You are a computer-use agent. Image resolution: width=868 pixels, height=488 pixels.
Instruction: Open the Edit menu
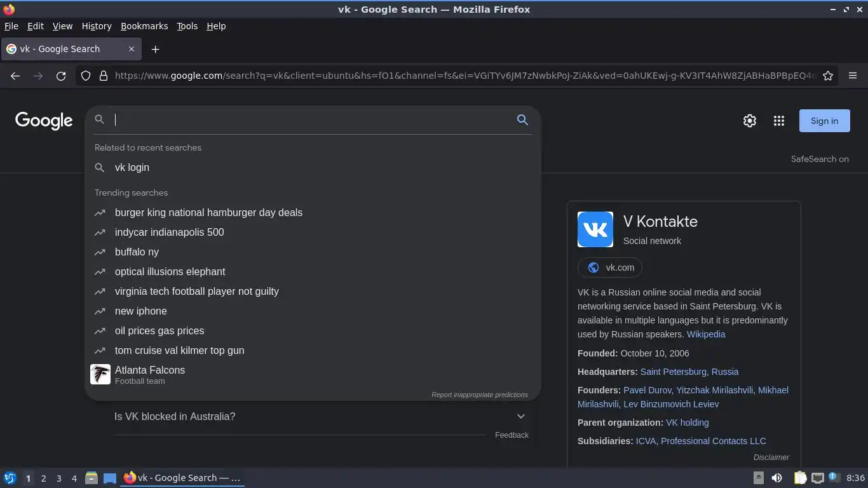point(36,26)
